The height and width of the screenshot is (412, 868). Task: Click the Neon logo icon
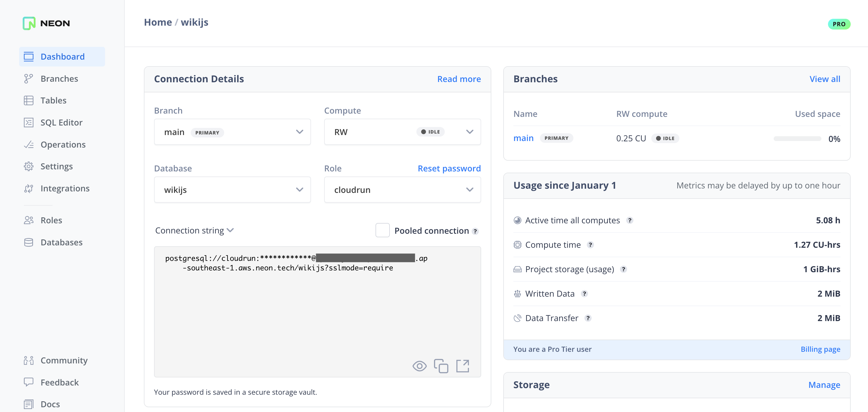[x=29, y=23]
